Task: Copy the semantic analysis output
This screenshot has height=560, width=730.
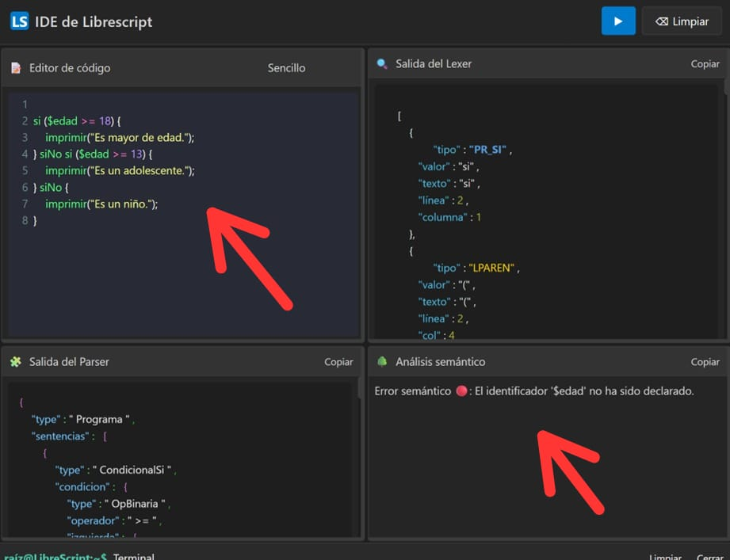Action: pos(705,362)
